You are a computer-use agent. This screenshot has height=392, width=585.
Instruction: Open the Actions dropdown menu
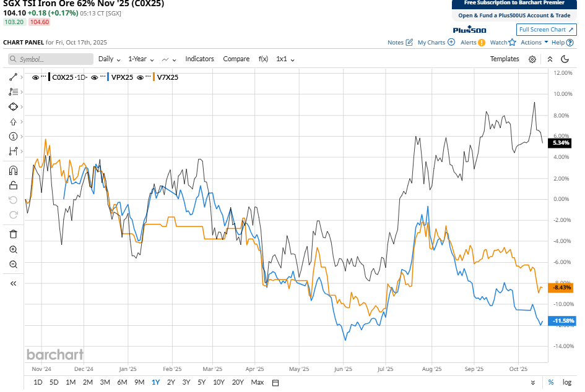click(534, 43)
